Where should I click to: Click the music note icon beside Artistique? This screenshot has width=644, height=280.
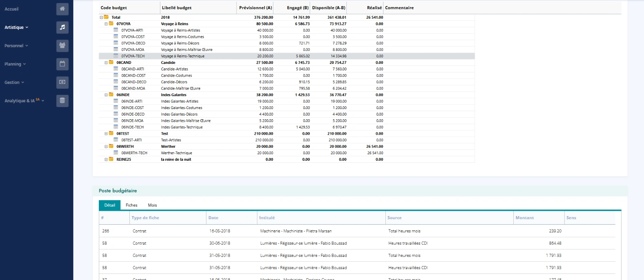(62, 27)
